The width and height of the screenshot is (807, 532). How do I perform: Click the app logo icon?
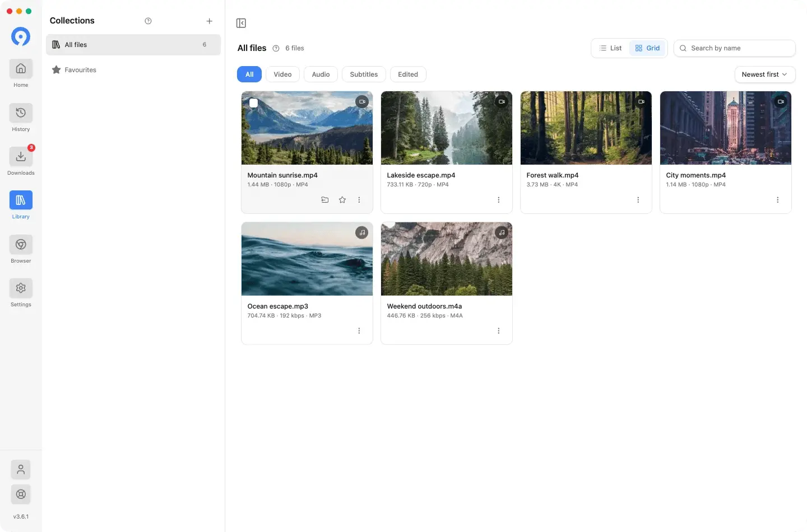coord(21,37)
